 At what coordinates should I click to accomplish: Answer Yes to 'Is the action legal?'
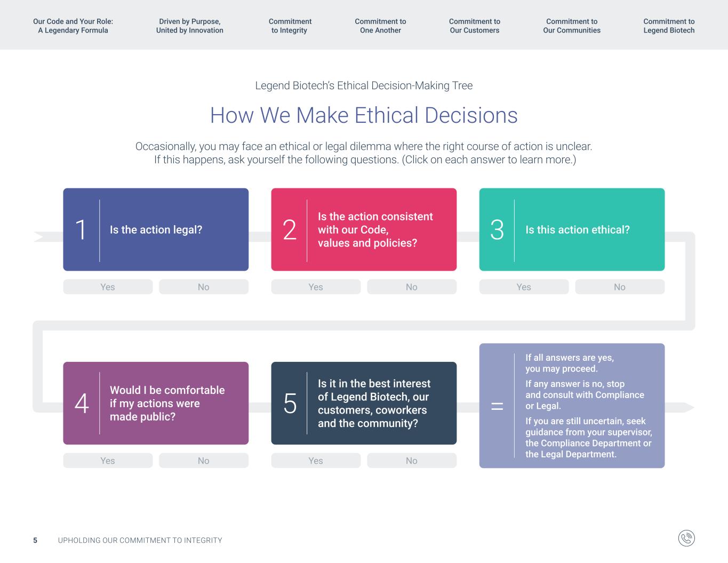108,287
